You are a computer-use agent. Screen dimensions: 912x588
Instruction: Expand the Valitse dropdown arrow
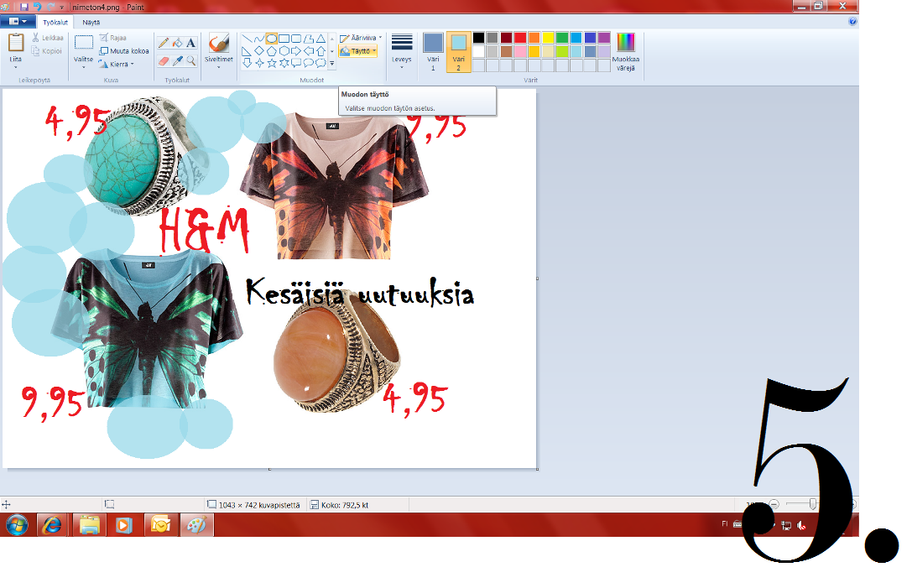tap(84, 67)
